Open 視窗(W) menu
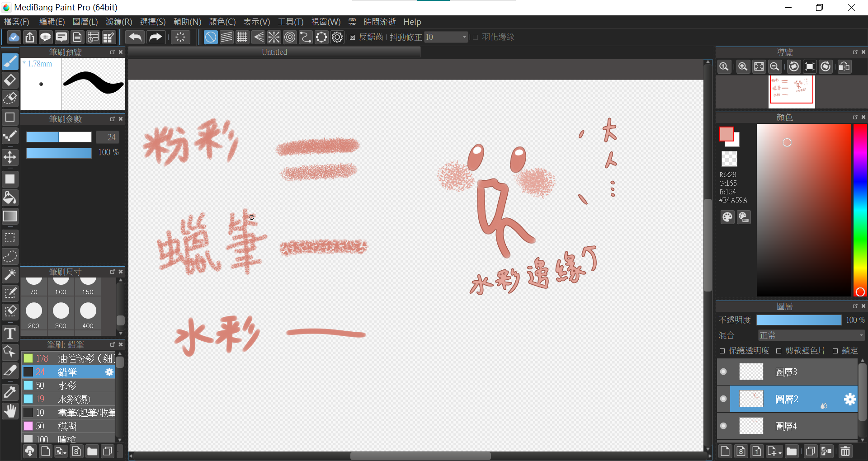 [x=326, y=22]
